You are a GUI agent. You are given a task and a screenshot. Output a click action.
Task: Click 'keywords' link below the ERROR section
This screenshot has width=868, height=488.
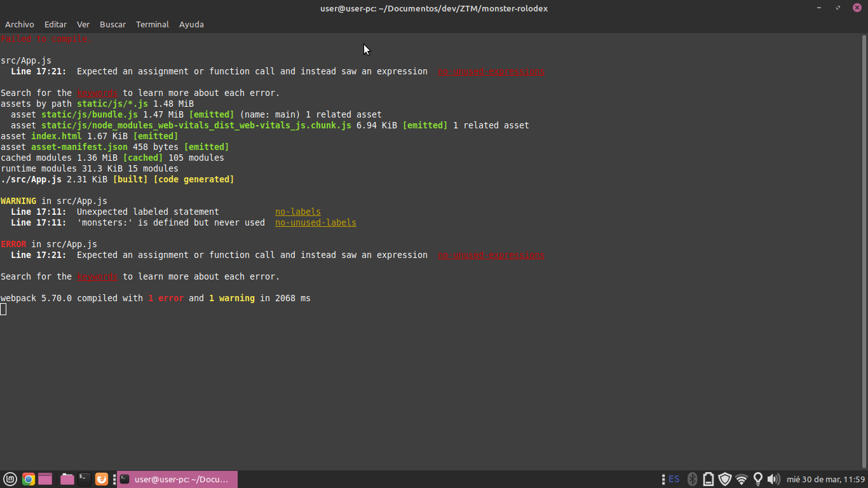pyautogui.click(x=97, y=276)
